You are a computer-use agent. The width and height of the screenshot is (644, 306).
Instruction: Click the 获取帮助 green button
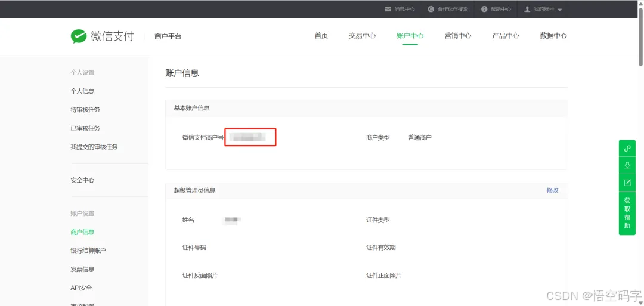[627, 213]
